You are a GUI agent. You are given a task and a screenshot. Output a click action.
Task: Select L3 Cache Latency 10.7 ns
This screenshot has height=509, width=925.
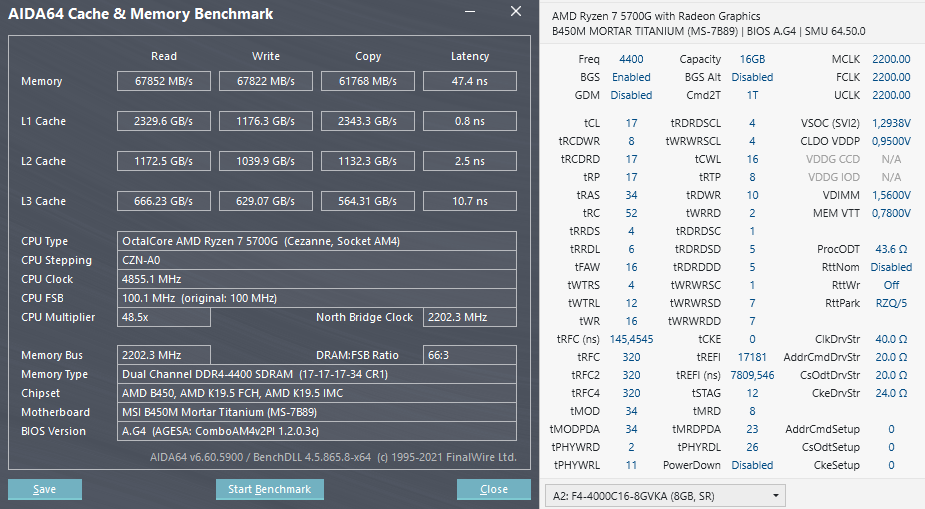(470, 201)
